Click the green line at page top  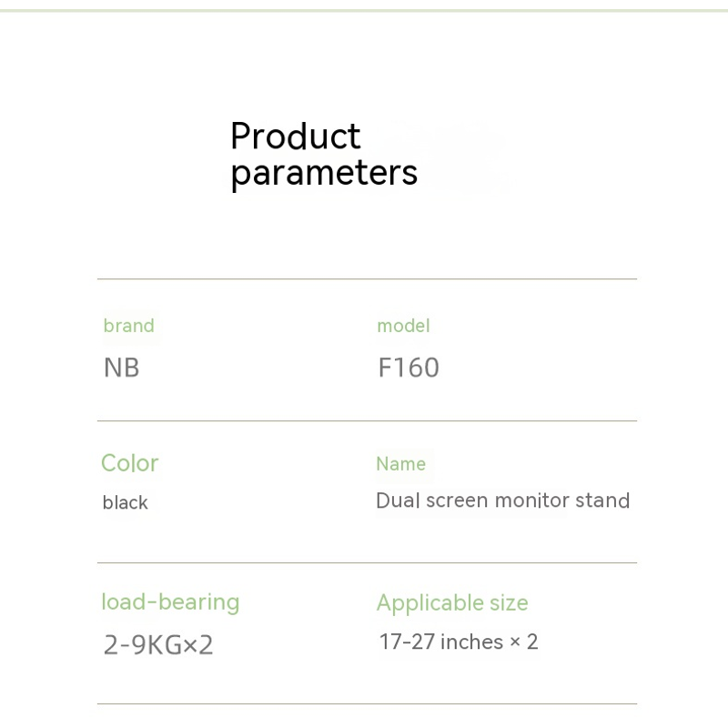[364, 11]
